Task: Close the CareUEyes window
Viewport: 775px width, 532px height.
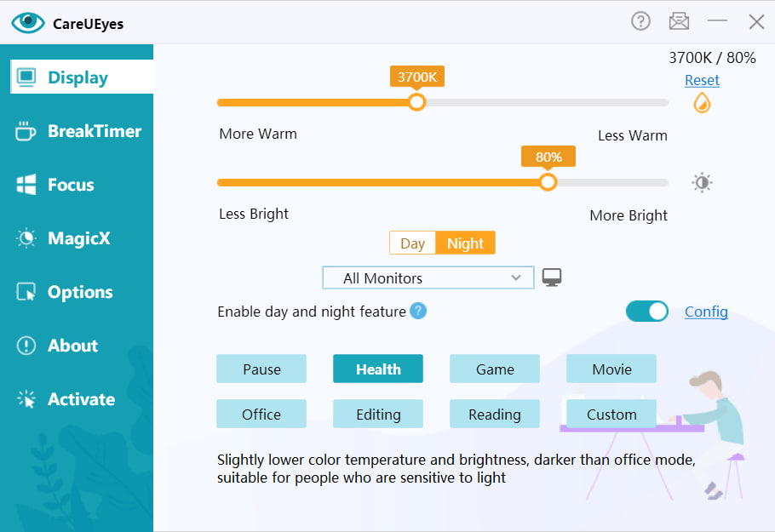Action: pyautogui.click(x=756, y=22)
